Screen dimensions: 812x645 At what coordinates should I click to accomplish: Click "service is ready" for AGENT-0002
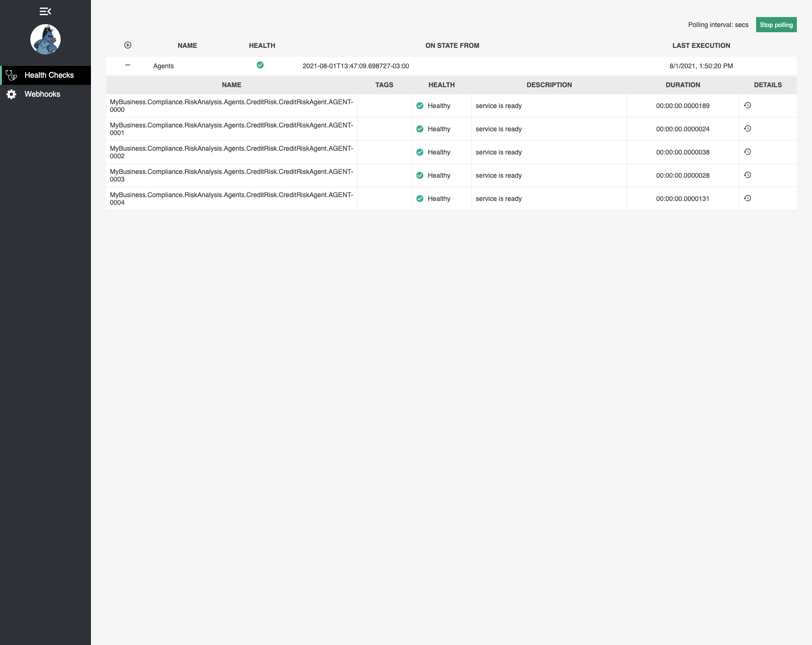tap(498, 152)
